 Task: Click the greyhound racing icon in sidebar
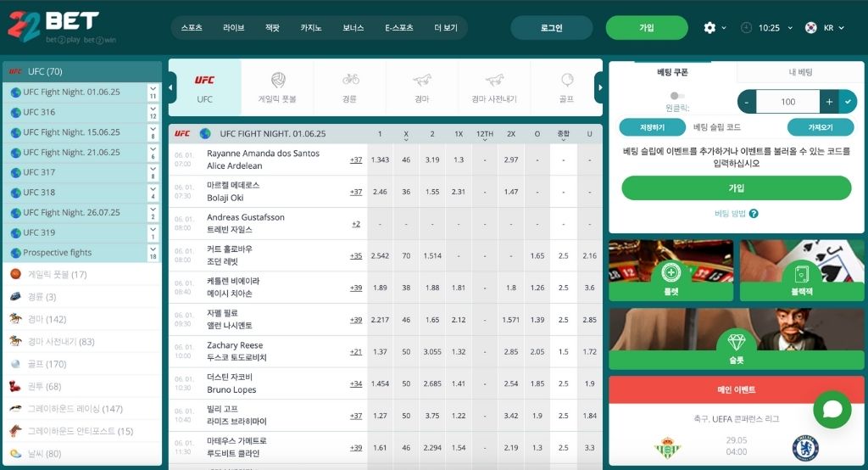[x=15, y=408]
